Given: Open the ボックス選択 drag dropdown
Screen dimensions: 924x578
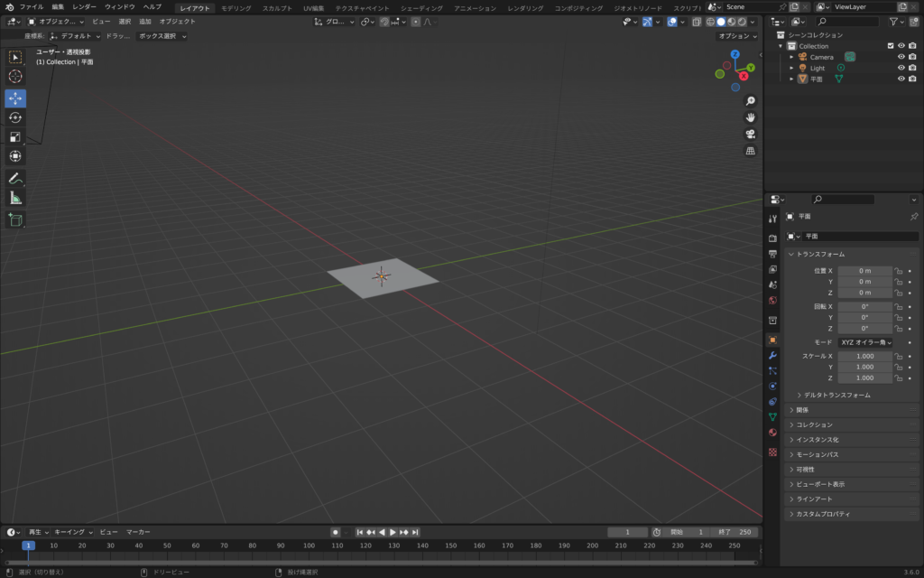Looking at the screenshot, I should click(x=162, y=36).
